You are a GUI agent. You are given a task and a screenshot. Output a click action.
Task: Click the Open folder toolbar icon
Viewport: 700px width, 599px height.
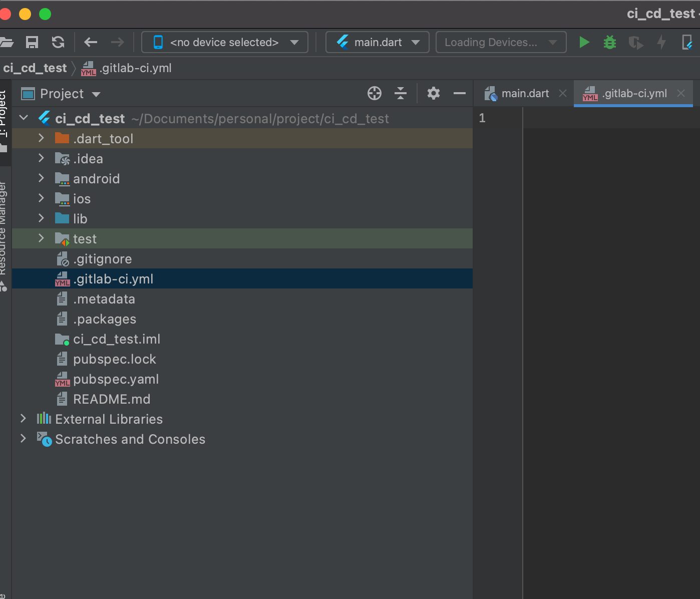tap(6, 43)
